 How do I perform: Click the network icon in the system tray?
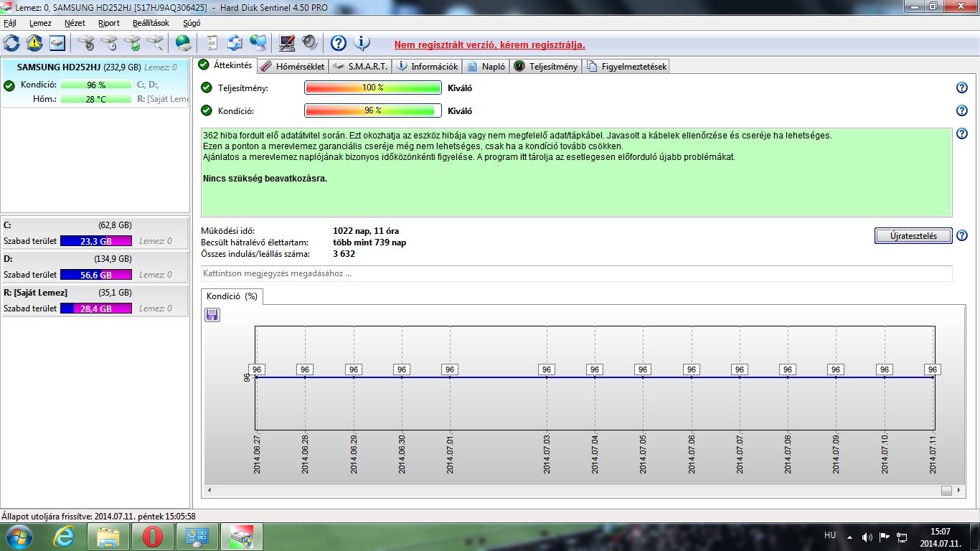pos(902,537)
